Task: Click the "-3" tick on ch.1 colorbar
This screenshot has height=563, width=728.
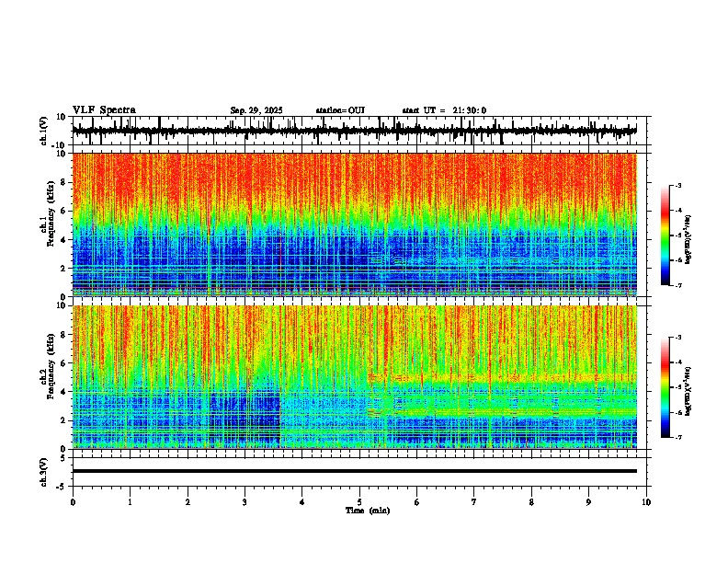Action: (678, 185)
